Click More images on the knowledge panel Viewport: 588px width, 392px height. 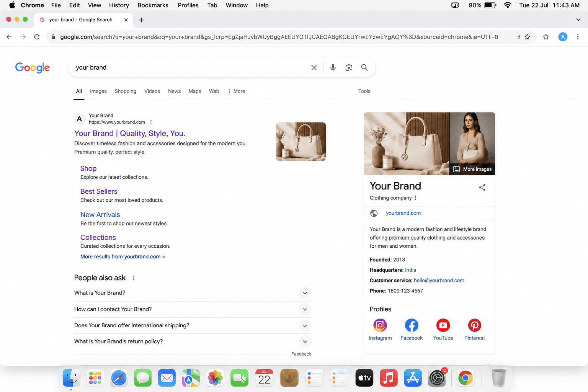coord(472,169)
